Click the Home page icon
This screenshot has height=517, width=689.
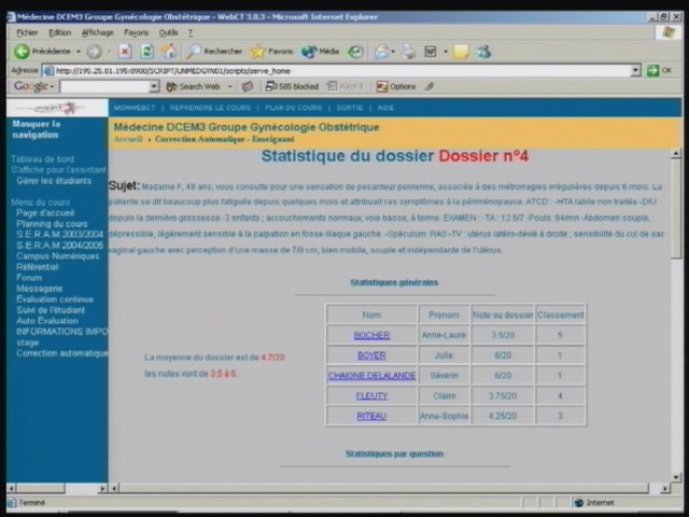tap(168, 51)
